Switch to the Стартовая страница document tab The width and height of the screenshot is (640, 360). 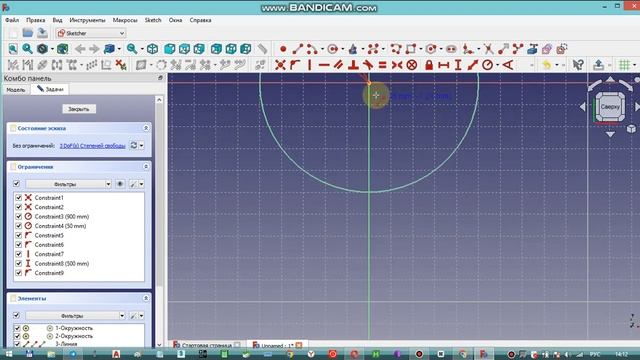point(206,345)
